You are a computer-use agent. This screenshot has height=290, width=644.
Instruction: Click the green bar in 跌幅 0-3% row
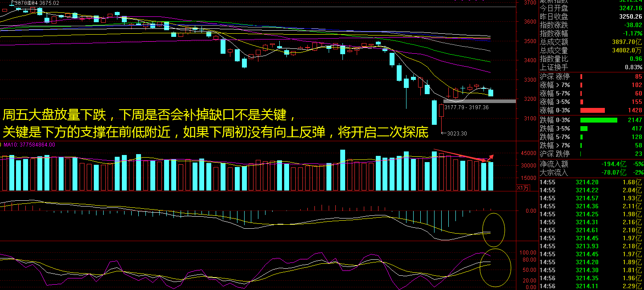(x=599, y=120)
